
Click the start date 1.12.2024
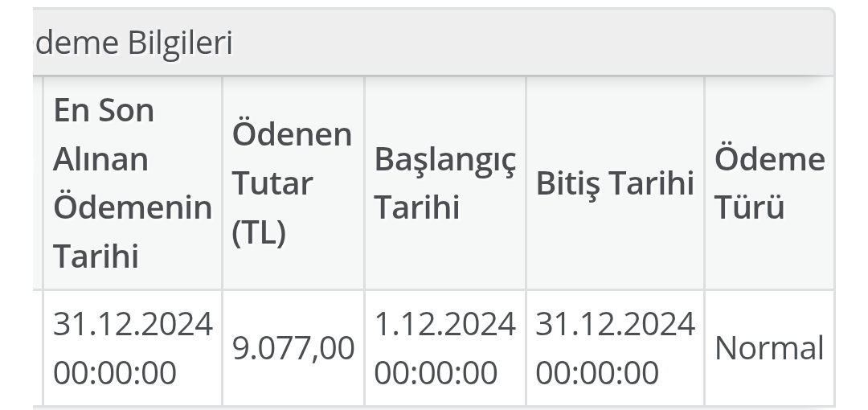point(444,324)
